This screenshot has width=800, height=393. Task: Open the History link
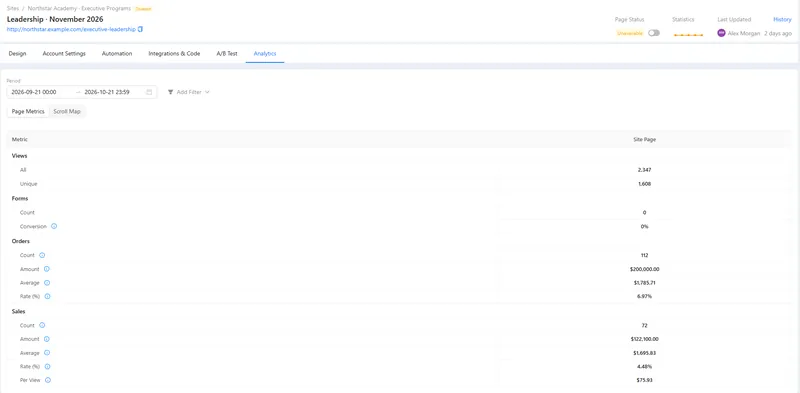coord(782,19)
